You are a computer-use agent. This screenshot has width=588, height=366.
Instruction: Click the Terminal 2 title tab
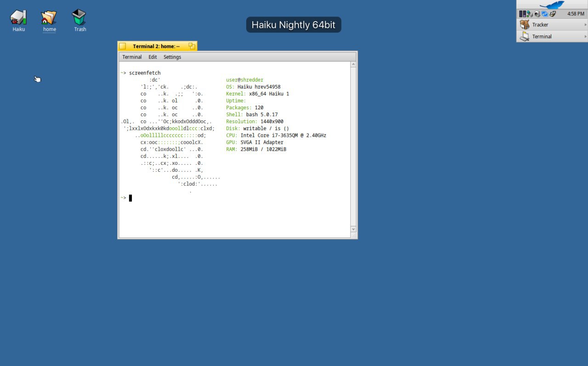tap(156, 46)
